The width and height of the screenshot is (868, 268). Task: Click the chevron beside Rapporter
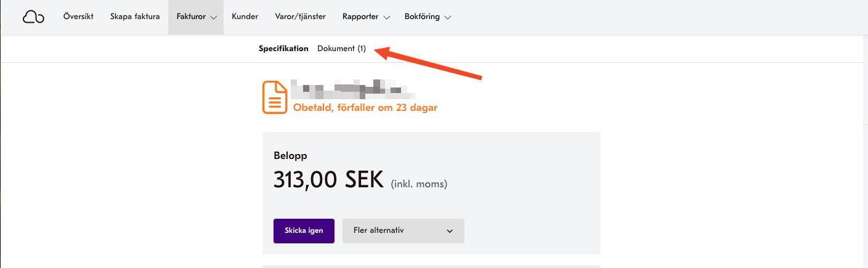(386, 17)
